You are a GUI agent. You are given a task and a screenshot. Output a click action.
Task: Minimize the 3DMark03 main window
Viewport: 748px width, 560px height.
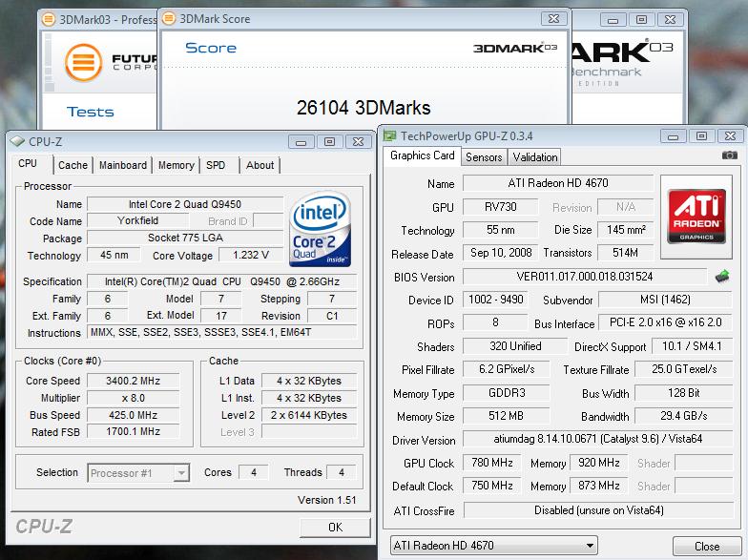(x=613, y=19)
